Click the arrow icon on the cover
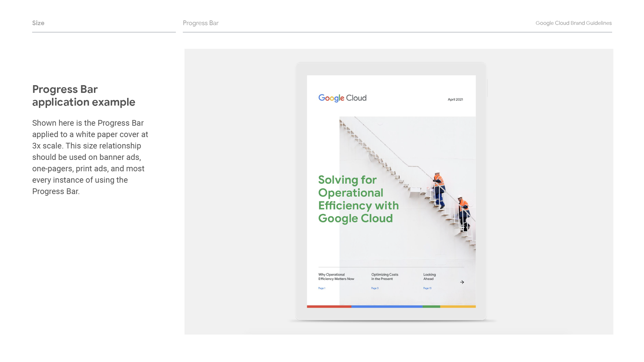This screenshot has height=362, width=644. tap(462, 282)
